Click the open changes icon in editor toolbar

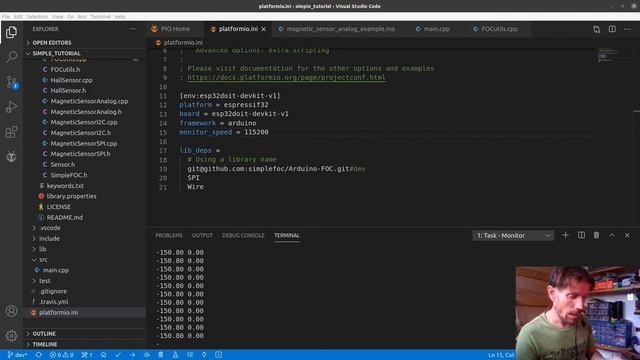[x=596, y=29]
